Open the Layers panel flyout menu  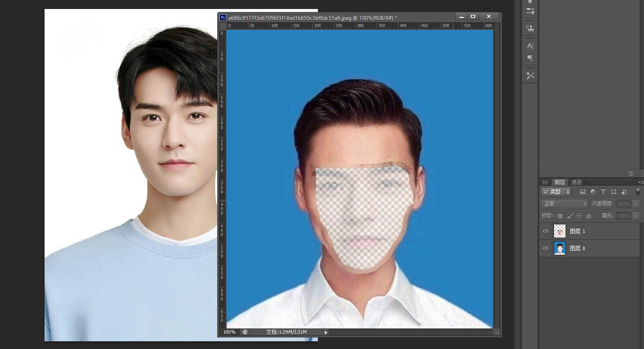641,182
